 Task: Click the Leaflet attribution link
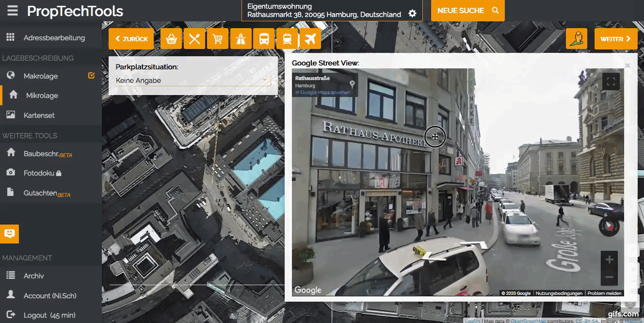click(473, 321)
